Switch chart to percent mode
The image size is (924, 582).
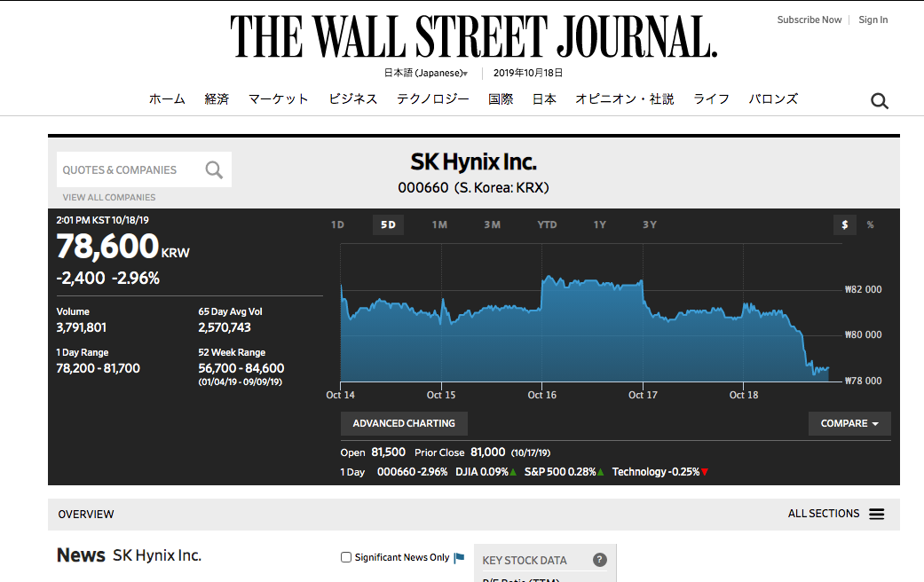870,224
